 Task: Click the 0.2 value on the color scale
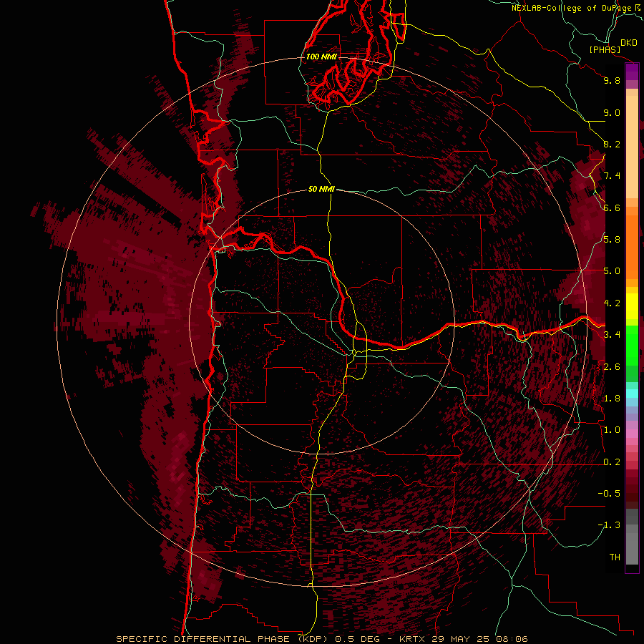tap(612, 462)
